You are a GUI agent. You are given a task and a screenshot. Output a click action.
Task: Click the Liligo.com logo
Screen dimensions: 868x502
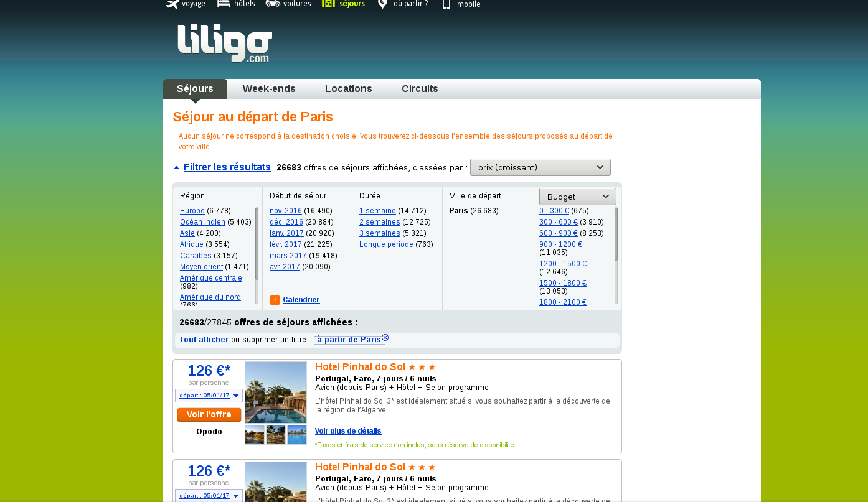[x=225, y=44]
